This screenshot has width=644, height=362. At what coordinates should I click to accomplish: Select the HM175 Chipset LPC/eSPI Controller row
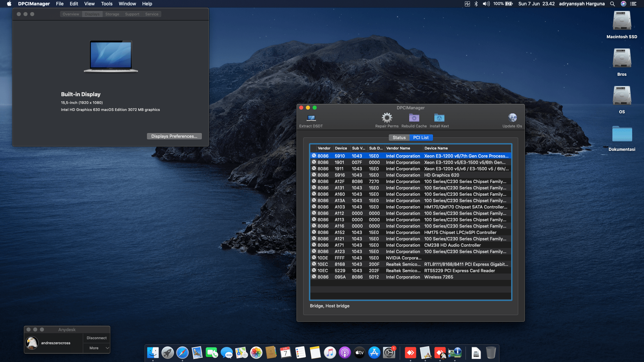[x=411, y=232]
